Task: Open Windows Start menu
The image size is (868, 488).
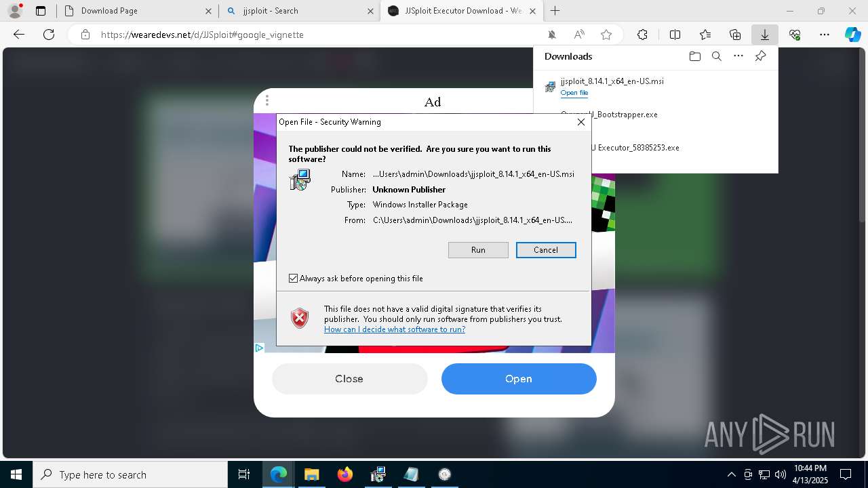Action: 16,474
